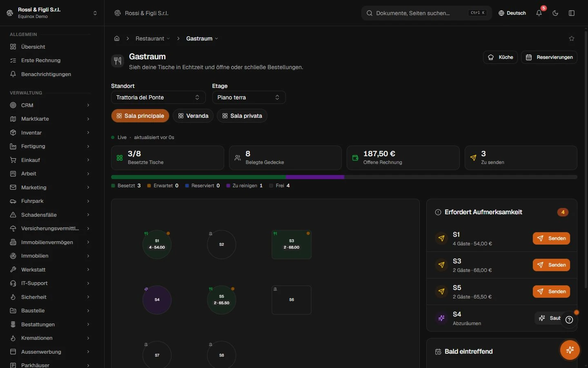The image size is (588, 368).
Task: Open the Restaurant breadcrumb dropdown
Action: [153, 38]
